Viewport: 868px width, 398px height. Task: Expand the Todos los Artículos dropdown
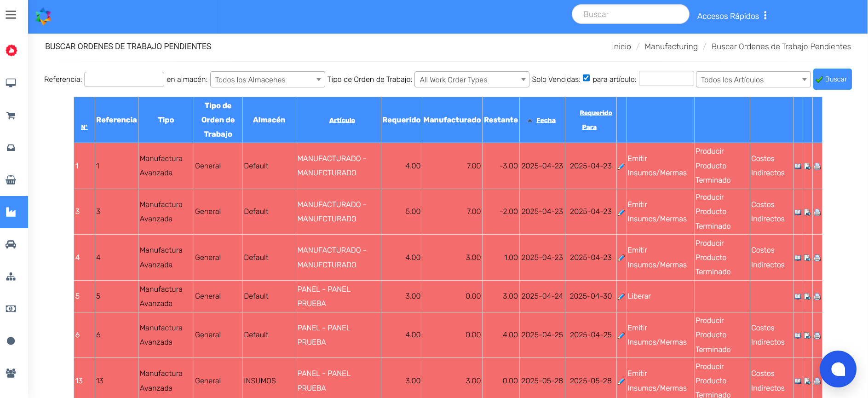pyautogui.click(x=753, y=80)
